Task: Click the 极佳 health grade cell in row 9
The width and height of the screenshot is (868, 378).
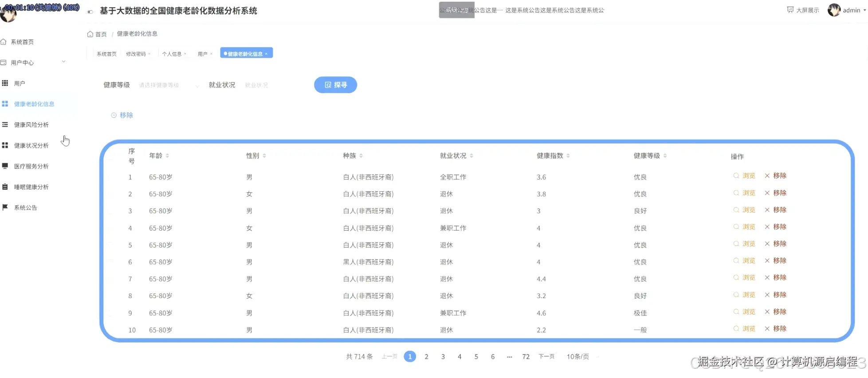Action: coord(640,313)
